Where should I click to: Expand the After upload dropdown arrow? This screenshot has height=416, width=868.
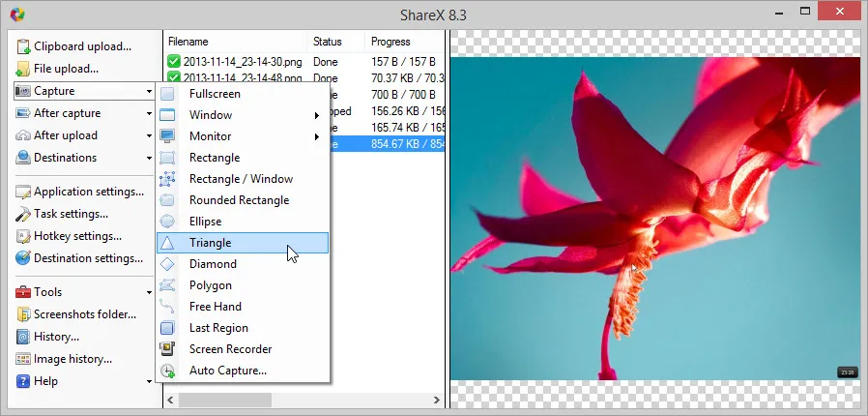point(150,135)
